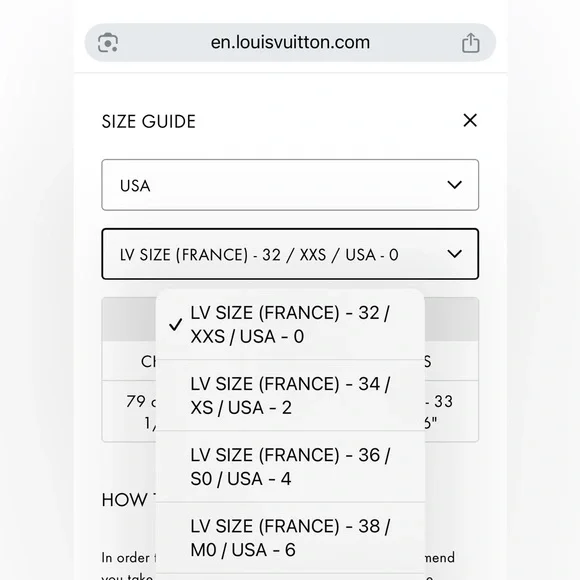The width and height of the screenshot is (580, 580).
Task: Tap the Google Lens camera icon in address bar
Action: (108, 43)
